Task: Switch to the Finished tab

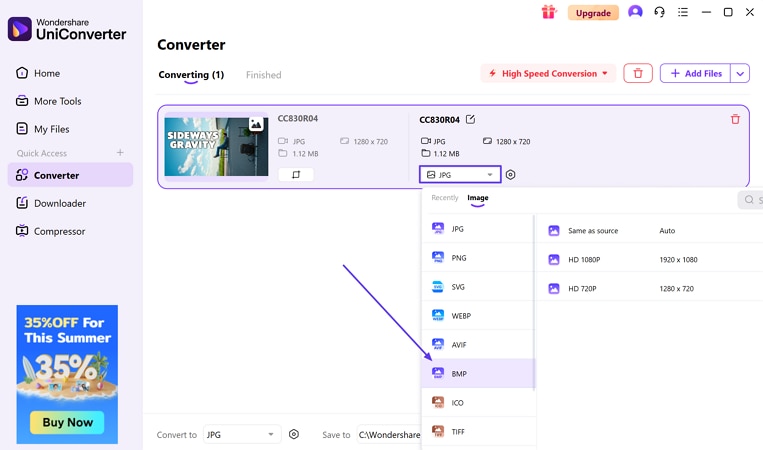Action: [x=263, y=75]
